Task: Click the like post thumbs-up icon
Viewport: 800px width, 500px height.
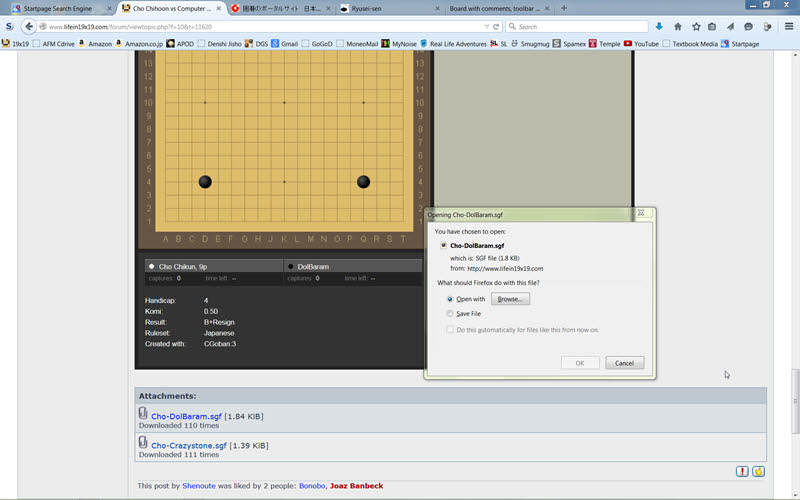Action: pos(758,471)
